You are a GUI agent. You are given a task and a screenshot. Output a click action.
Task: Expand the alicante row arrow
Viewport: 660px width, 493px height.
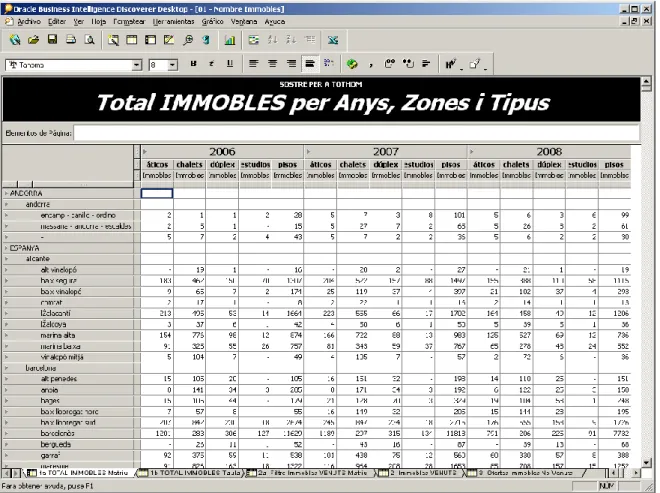(6, 259)
